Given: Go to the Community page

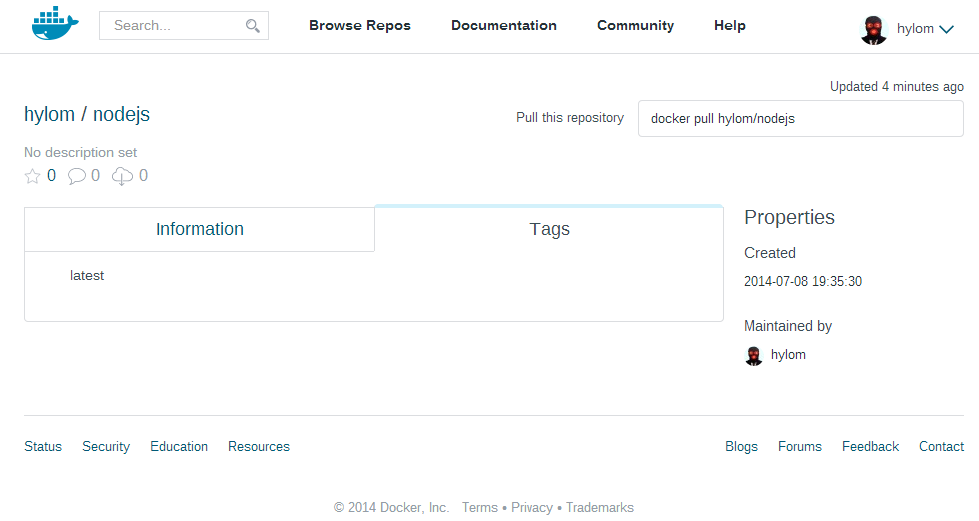Looking at the screenshot, I should pos(635,26).
